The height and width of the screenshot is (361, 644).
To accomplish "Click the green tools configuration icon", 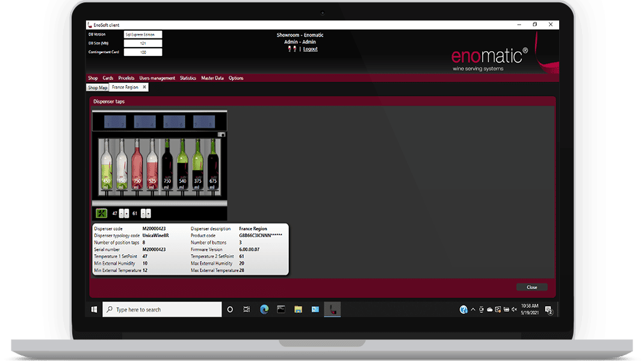I will [x=101, y=214].
